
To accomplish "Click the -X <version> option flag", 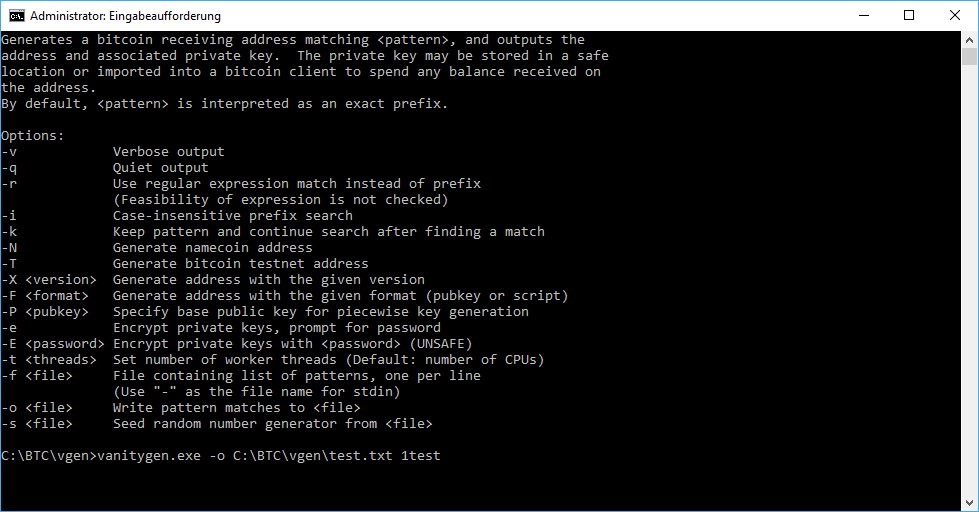I will pyautogui.click(x=49, y=280).
